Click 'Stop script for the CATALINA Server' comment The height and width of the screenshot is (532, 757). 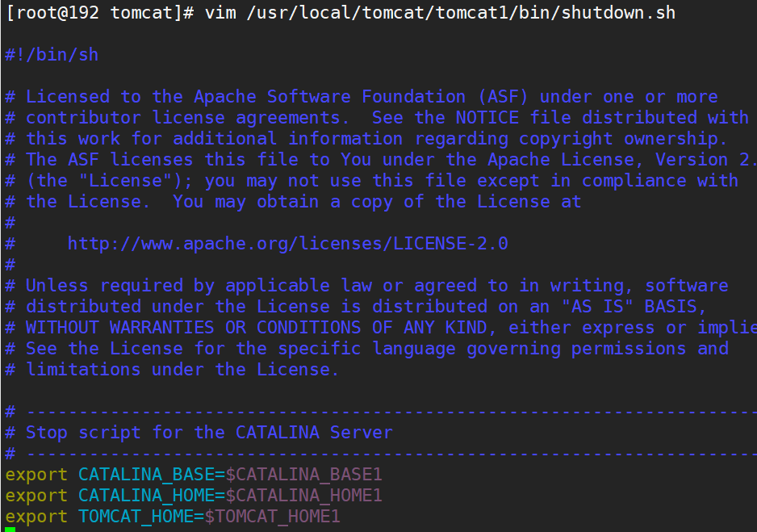[x=209, y=432]
